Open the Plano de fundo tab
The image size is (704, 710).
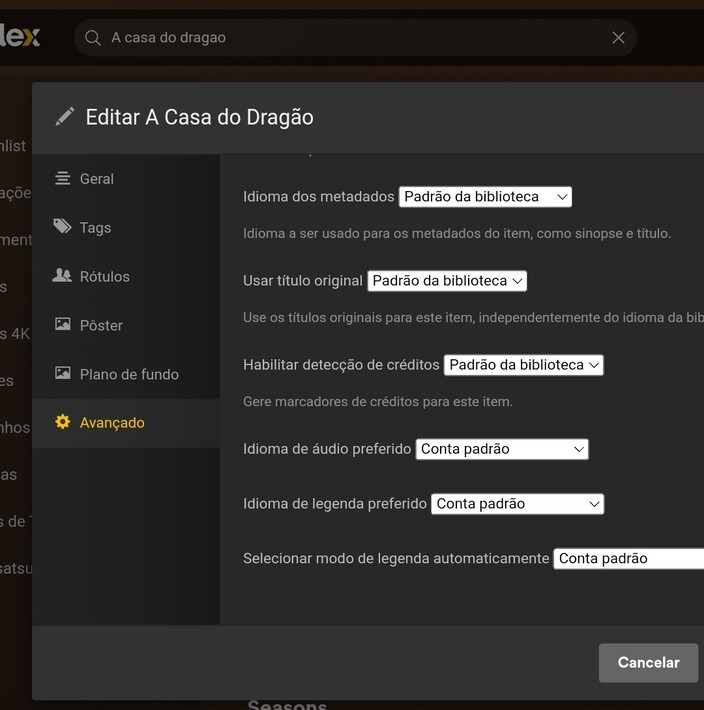(x=126, y=374)
